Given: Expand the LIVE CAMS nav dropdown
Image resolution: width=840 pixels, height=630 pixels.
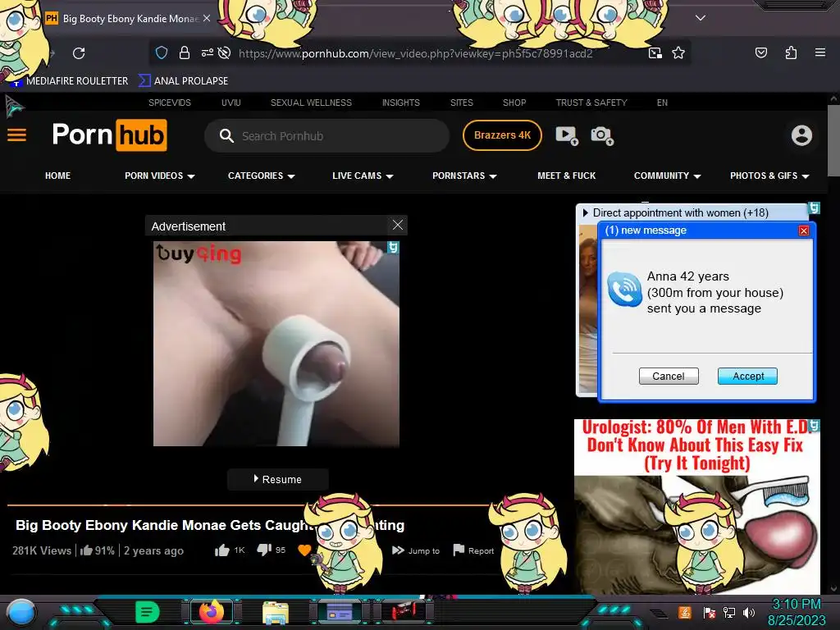Looking at the screenshot, I should pyautogui.click(x=363, y=176).
